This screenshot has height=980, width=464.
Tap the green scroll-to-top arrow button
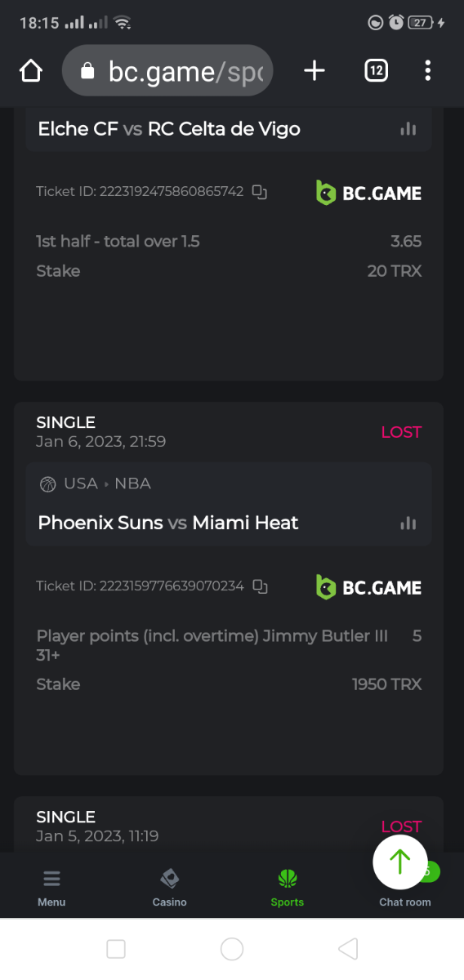[399, 862]
